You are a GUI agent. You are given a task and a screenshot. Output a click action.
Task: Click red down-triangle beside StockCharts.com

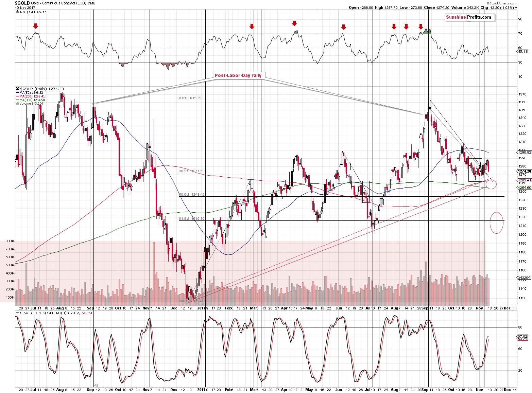(516, 8)
